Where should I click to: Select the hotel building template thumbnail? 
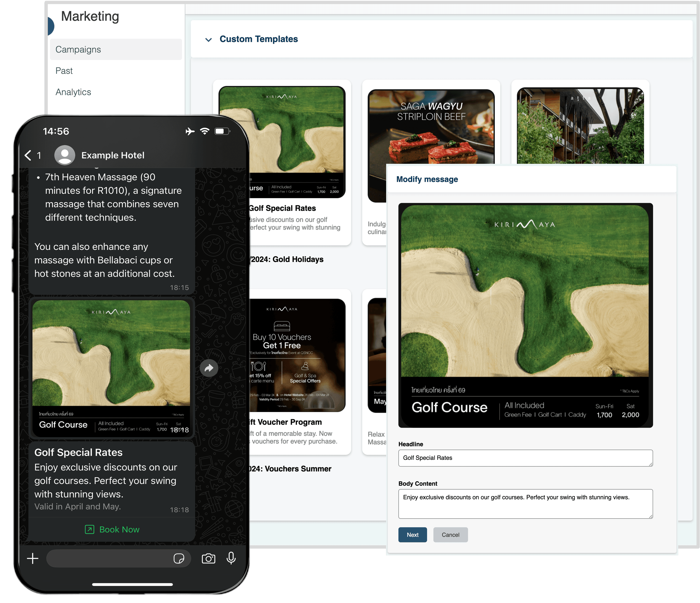click(x=580, y=126)
